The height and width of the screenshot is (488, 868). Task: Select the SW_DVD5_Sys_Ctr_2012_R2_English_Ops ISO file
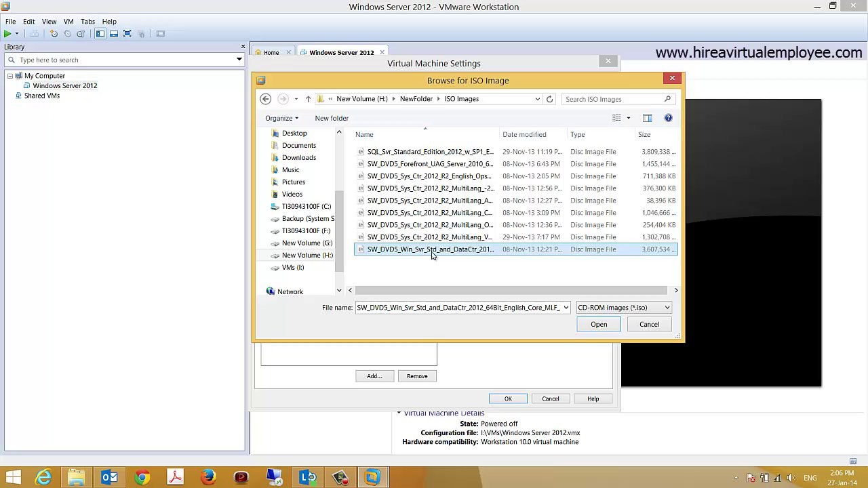[x=515, y=176]
